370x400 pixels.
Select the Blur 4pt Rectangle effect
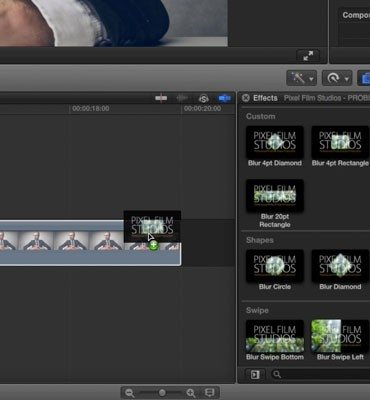pyautogui.click(x=340, y=146)
